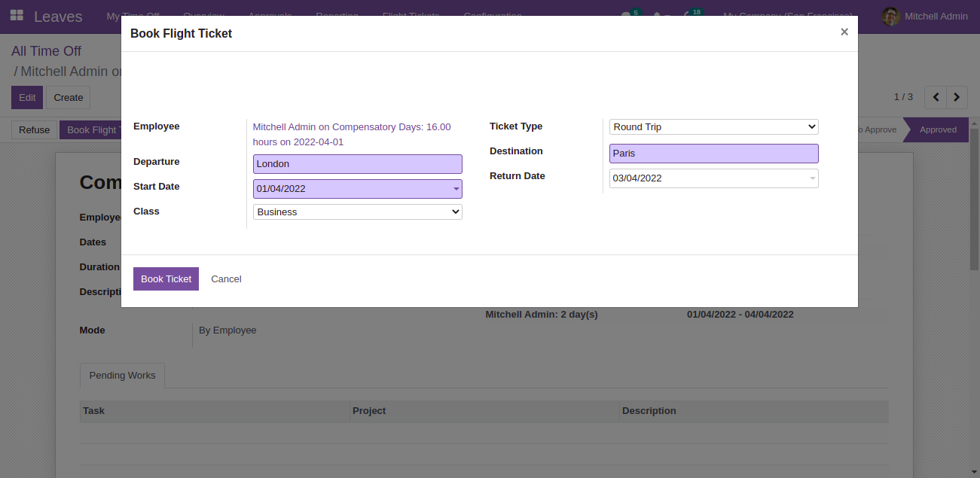Screen dimensions: 980x478
Task: Open the Configuration menu
Action: (492, 15)
